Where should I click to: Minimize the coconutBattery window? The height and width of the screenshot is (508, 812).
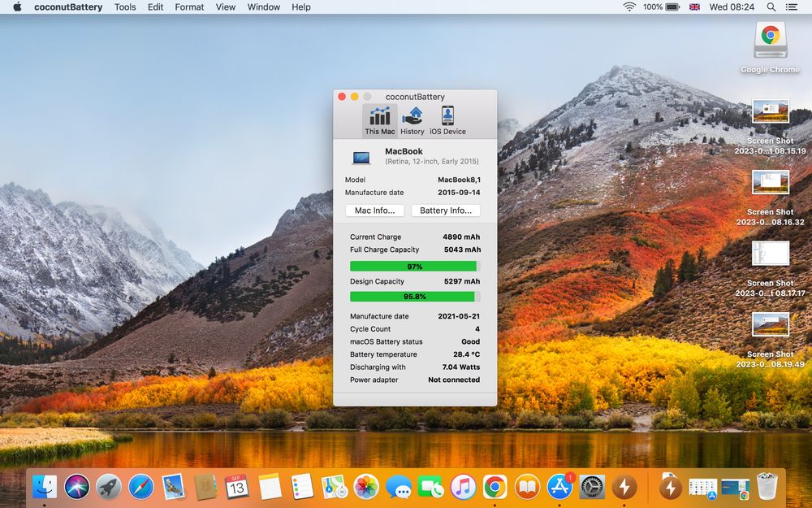354,97
